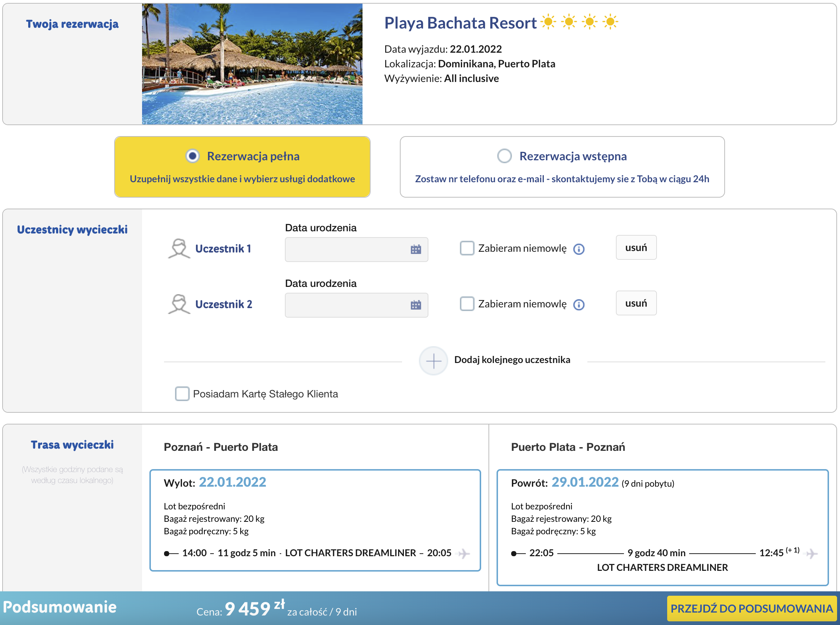Click Lokalizacja Dominikana, Puerto Plata text
Image resolution: width=840 pixels, height=625 pixels.
click(469, 64)
